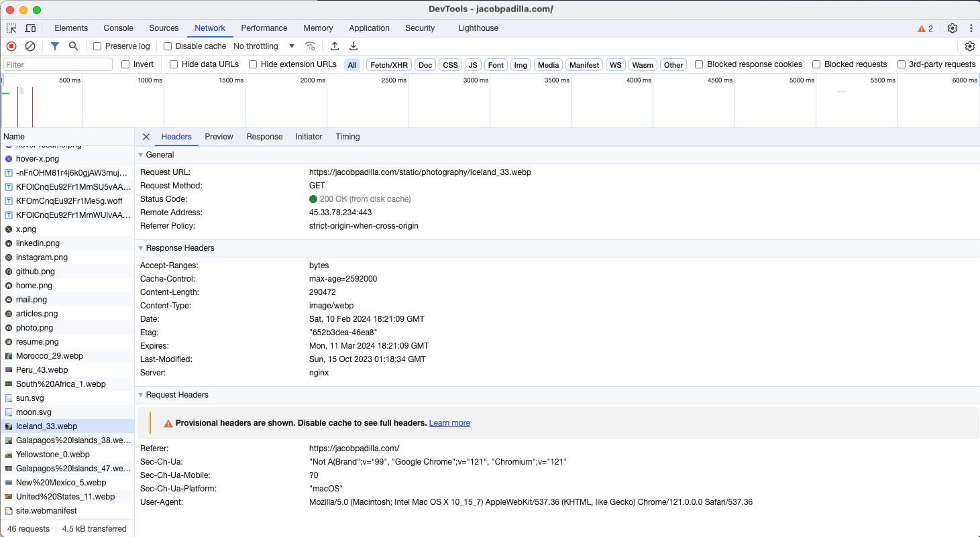The image size is (980, 537).
Task: Import HAR file via upload icon
Action: 334,46
